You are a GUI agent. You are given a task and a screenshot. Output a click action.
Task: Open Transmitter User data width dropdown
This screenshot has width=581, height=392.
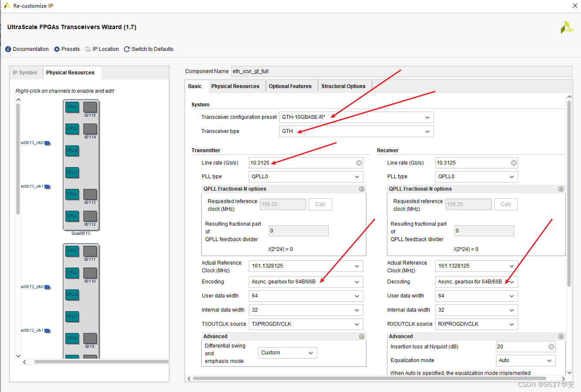click(x=306, y=296)
